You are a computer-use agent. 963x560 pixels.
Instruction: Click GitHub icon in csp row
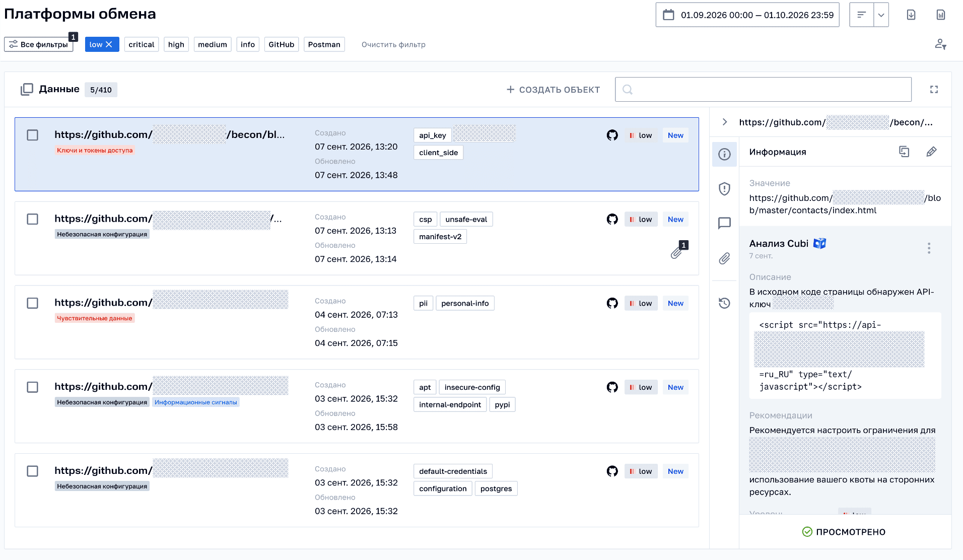pos(612,219)
